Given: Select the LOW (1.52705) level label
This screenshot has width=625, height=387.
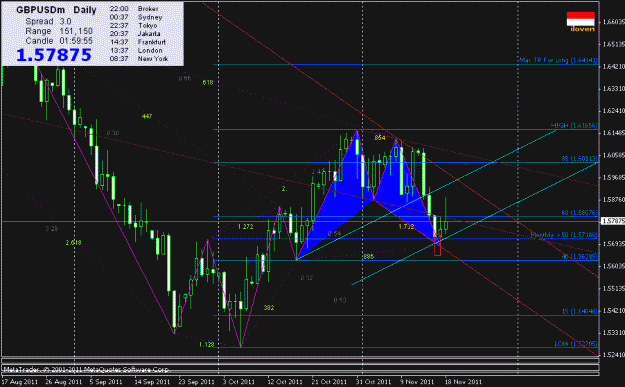Looking at the screenshot, I should pyautogui.click(x=576, y=344).
